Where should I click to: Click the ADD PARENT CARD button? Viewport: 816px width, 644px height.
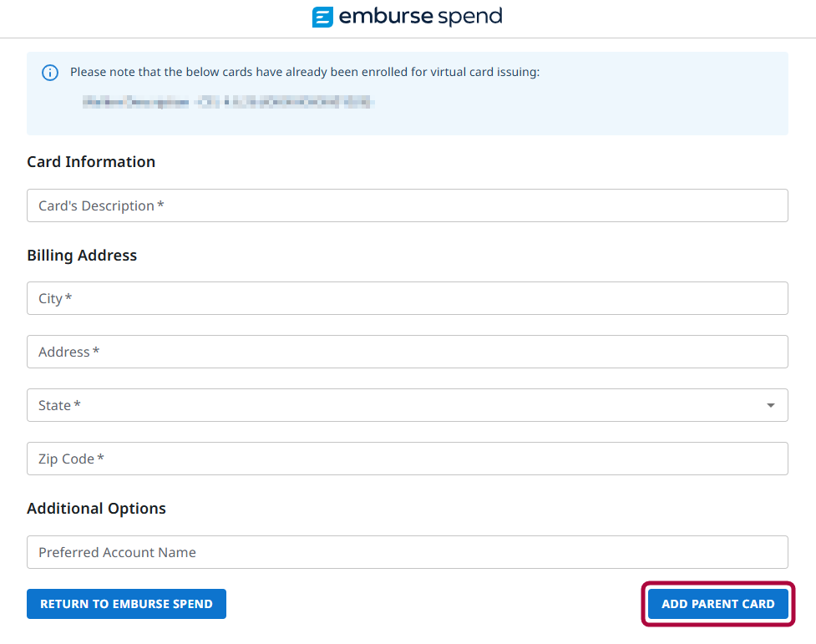coord(717,603)
